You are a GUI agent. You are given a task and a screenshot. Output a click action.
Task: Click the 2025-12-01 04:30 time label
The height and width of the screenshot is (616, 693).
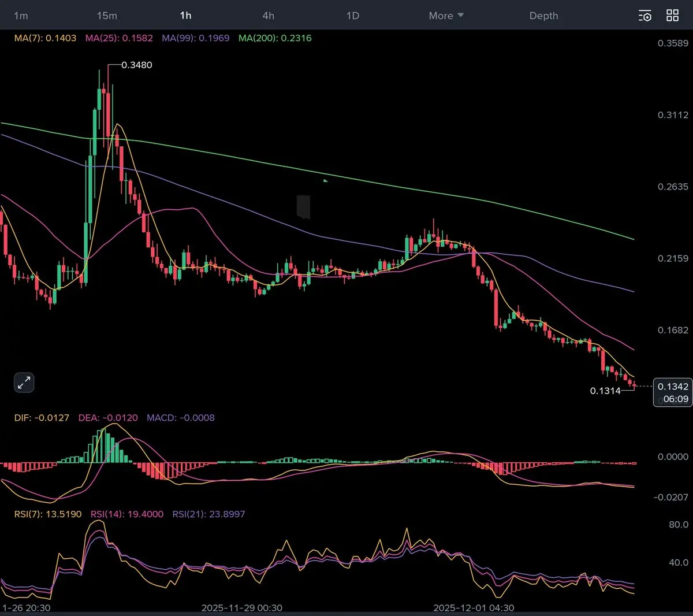click(474, 608)
